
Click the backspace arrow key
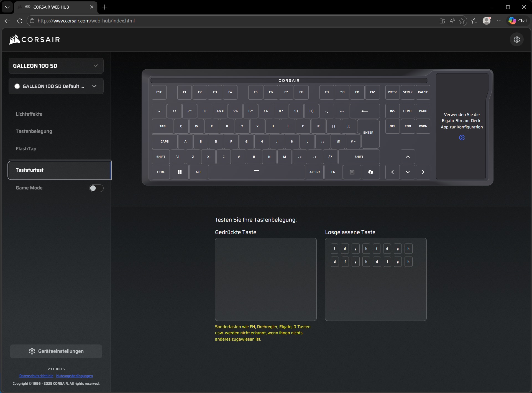click(x=365, y=111)
